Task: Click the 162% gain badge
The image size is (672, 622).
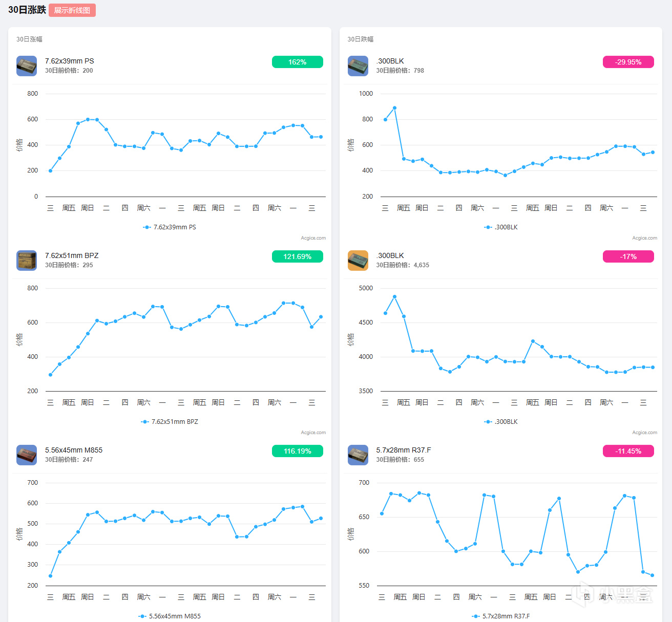Action: [297, 62]
